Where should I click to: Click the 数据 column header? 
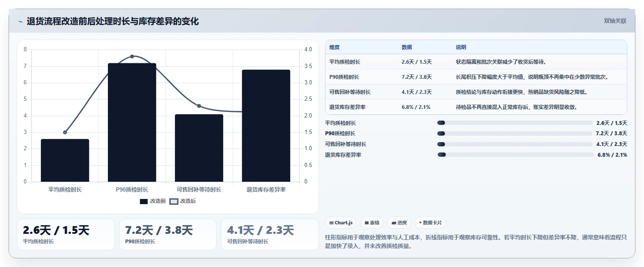[x=407, y=47]
